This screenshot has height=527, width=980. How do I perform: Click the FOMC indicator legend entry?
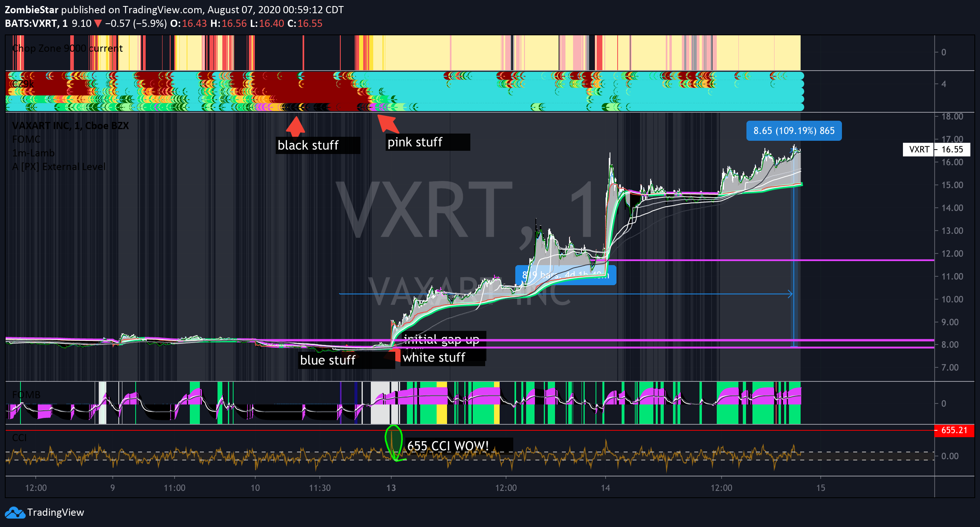click(26, 140)
